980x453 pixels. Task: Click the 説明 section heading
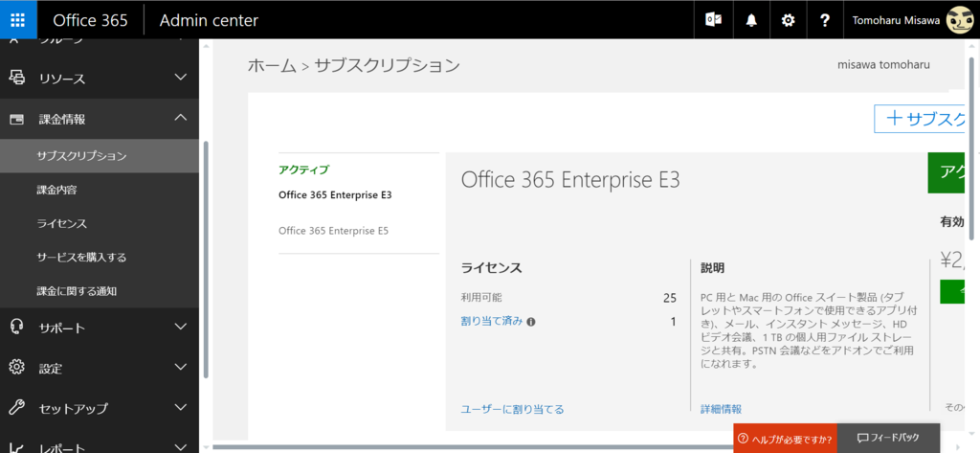coord(712,268)
